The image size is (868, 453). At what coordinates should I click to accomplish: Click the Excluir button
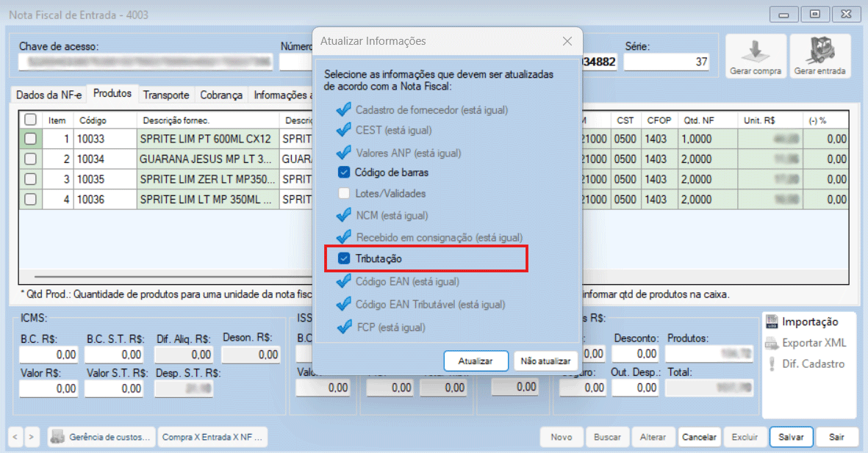745,437
